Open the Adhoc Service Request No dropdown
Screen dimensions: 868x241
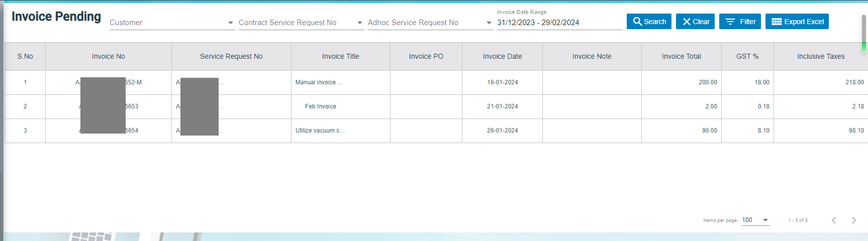[x=430, y=23]
